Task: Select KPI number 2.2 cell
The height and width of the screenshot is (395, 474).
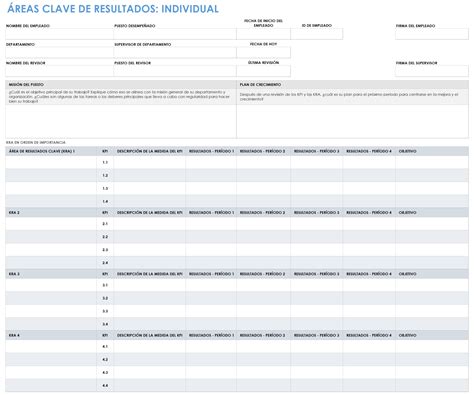Action: coord(105,237)
